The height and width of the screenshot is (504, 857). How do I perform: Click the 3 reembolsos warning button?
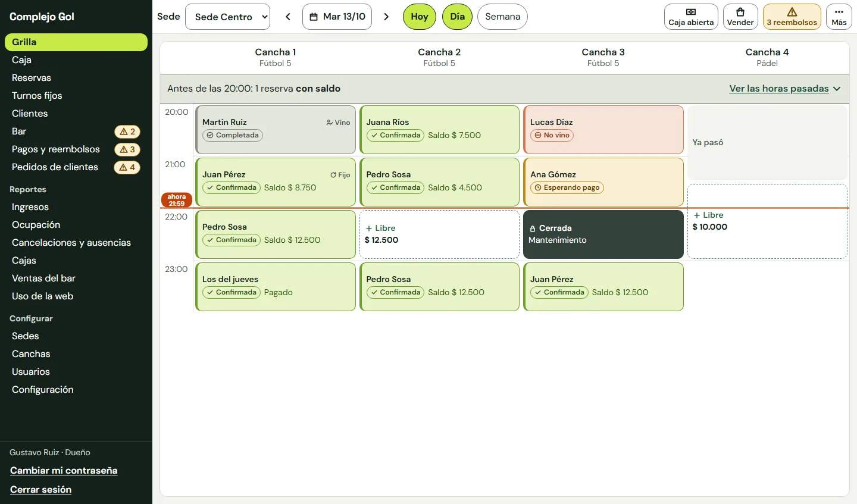coord(792,17)
